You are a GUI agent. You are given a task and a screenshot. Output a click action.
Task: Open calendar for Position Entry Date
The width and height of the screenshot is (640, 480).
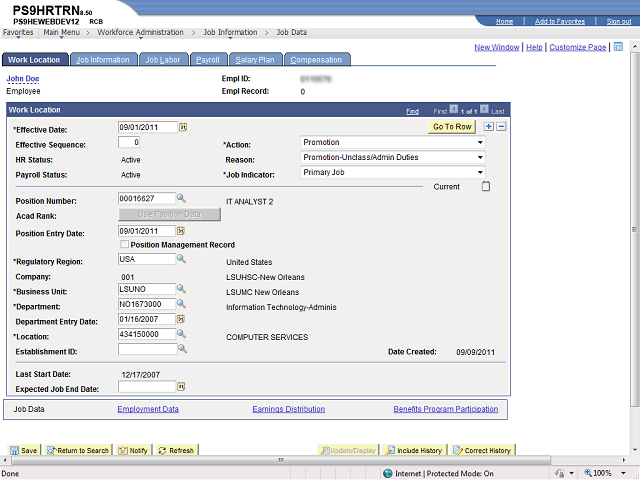[180, 231]
